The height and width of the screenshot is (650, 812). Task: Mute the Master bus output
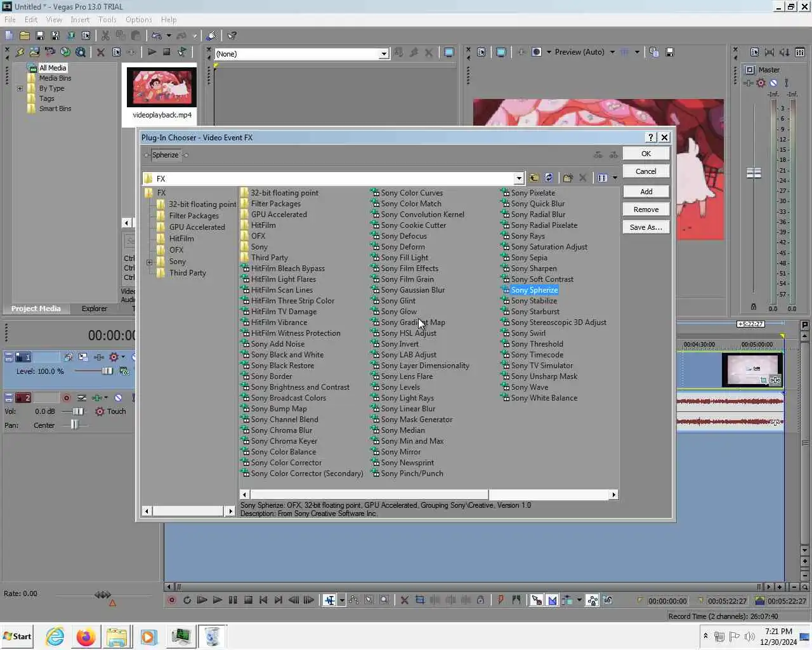pos(773,83)
